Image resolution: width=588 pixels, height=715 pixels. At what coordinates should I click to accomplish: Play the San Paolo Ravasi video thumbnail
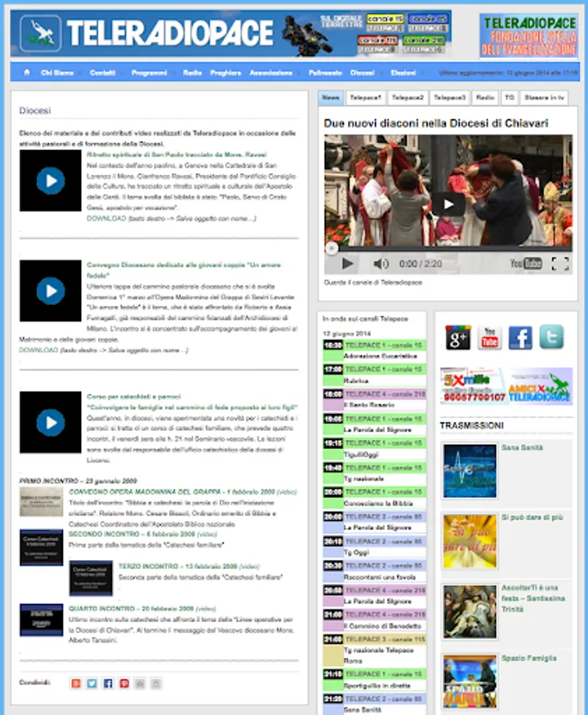(x=50, y=180)
